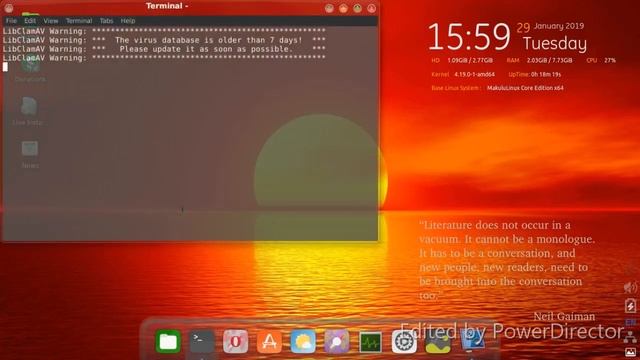Open the View menu in Terminal
This screenshot has width=640, height=360.
click(x=51, y=21)
